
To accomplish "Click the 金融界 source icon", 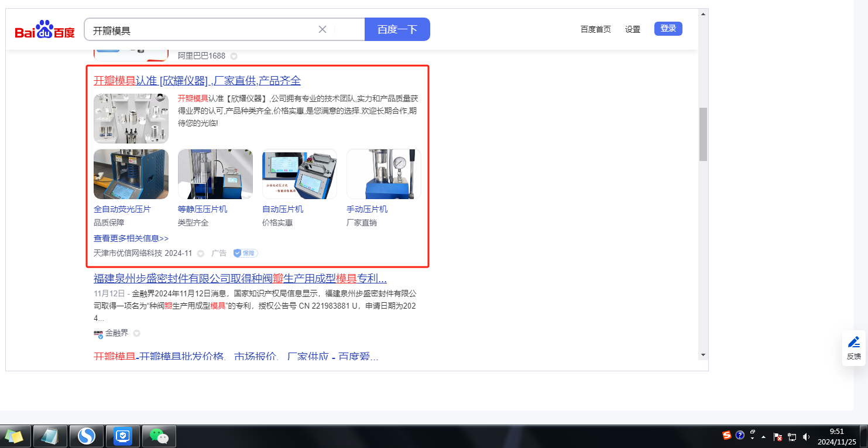I will [x=98, y=333].
